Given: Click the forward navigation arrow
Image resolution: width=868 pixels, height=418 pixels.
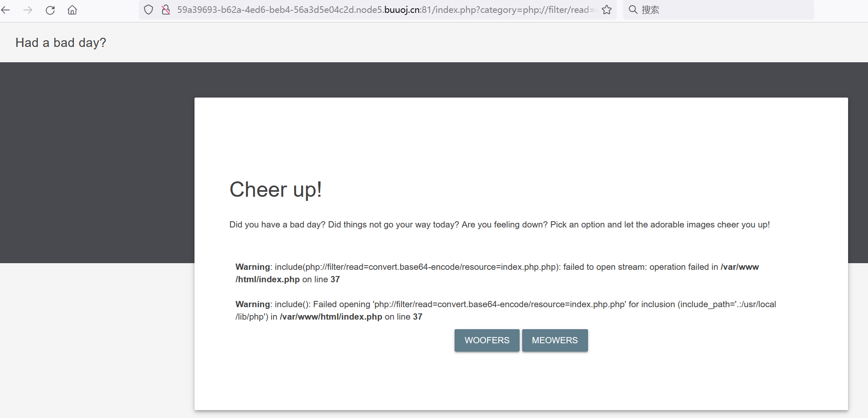Looking at the screenshot, I should click(28, 10).
